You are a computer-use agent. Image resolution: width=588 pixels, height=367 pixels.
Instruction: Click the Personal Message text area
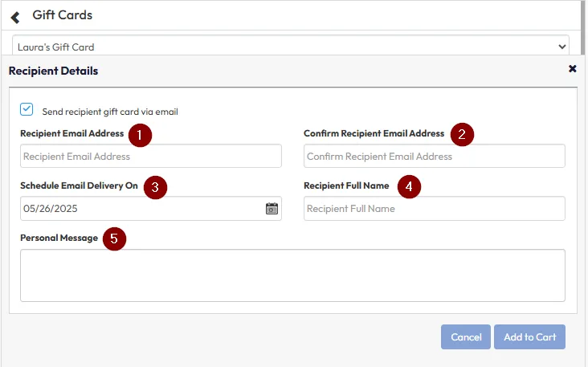[x=292, y=275]
